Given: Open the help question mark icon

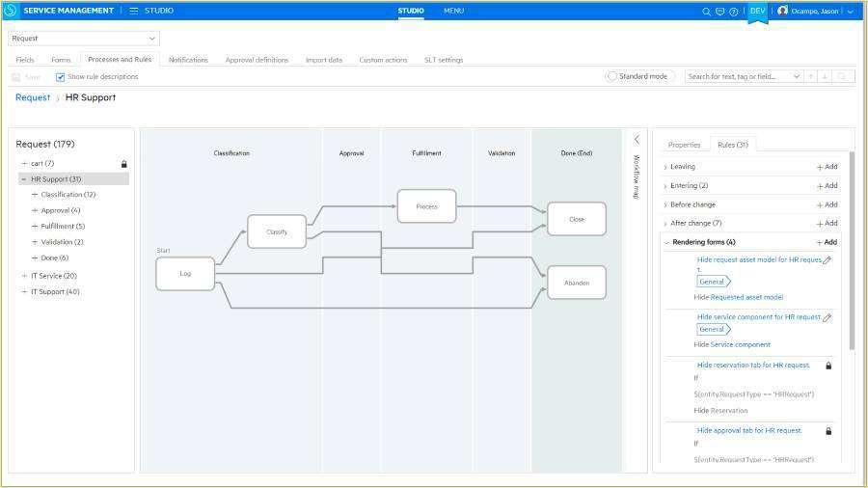Looking at the screenshot, I should point(733,12).
